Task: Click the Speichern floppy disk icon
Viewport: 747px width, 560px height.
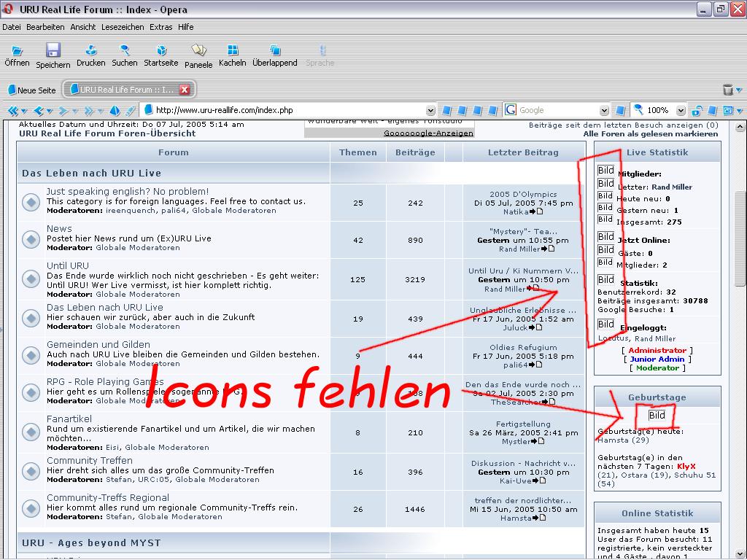Action: 53,51
